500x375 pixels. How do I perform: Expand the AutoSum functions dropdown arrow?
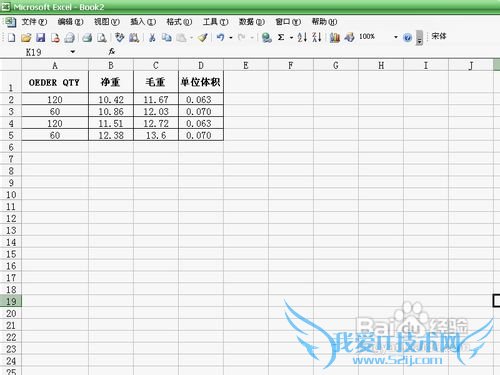coord(291,38)
